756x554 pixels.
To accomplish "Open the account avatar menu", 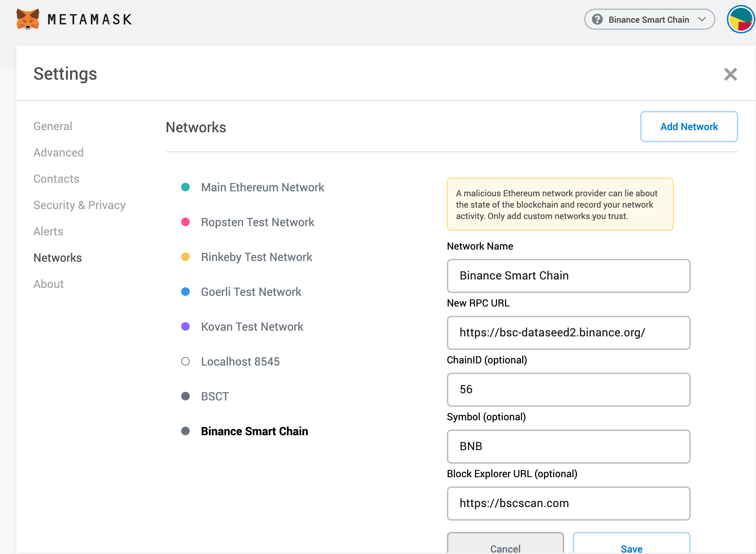I will click(x=741, y=19).
